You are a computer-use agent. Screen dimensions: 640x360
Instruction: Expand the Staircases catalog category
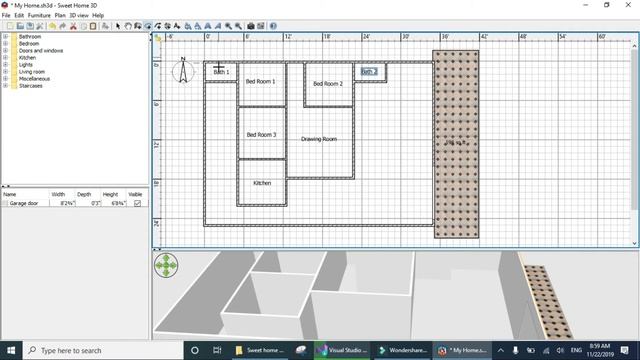coord(5,86)
